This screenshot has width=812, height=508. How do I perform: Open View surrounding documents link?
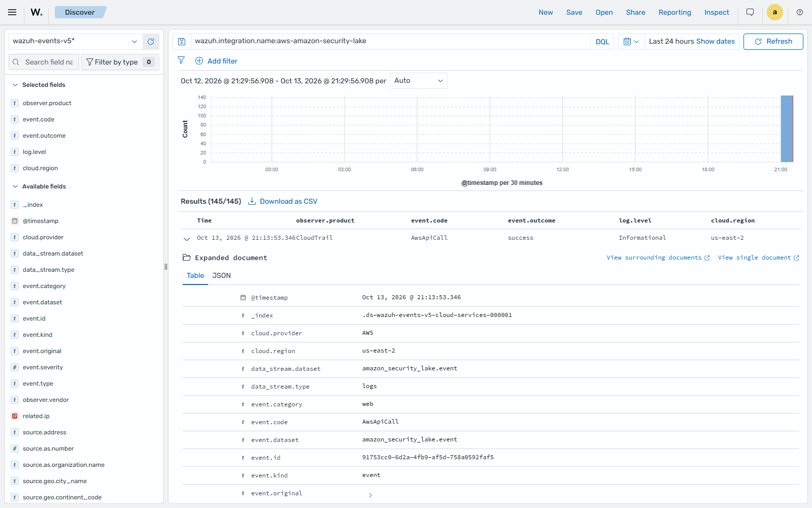pyautogui.click(x=658, y=258)
